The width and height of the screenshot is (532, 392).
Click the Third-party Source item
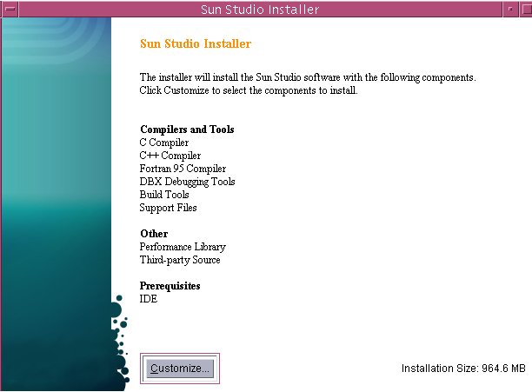click(x=180, y=260)
